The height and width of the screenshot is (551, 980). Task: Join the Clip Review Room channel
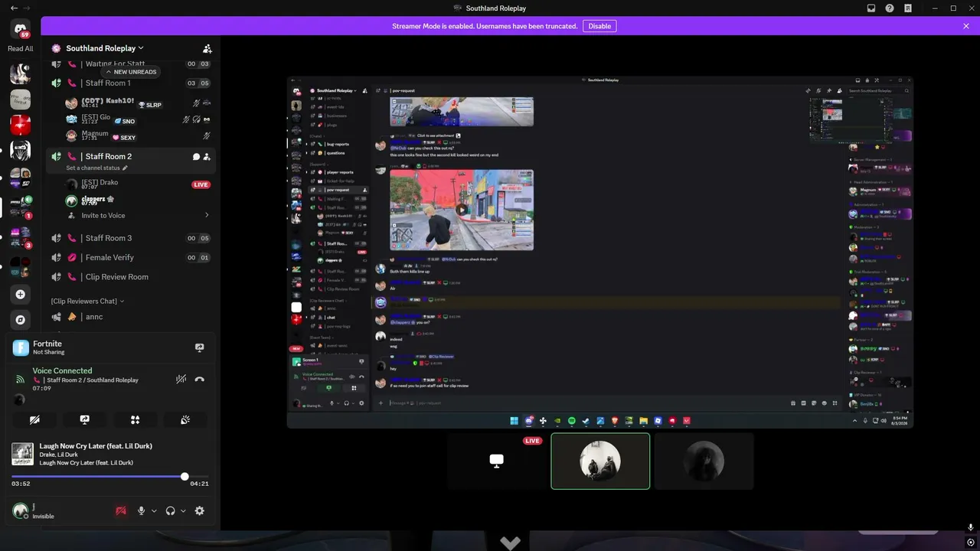130,277
